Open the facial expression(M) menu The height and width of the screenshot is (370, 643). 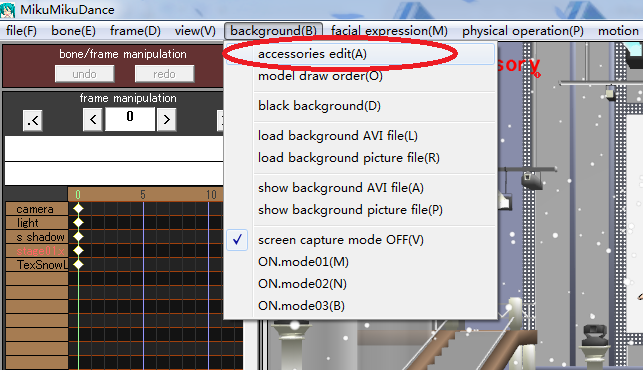pos(389,31)
